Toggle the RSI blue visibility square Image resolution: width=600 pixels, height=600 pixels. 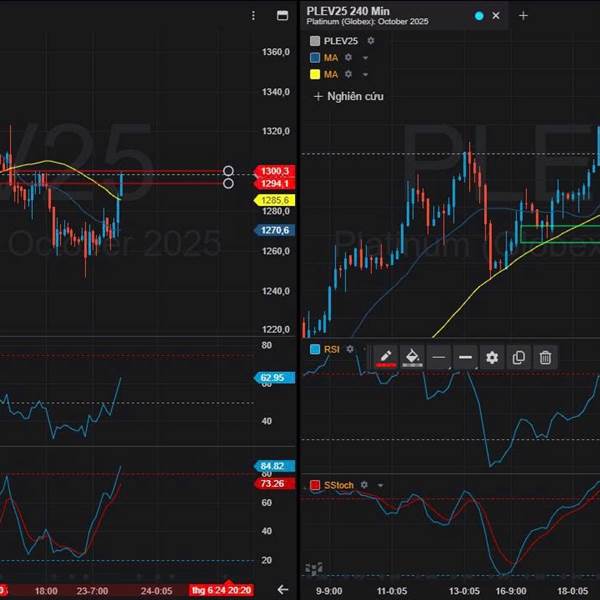click(x=315, y=349)
